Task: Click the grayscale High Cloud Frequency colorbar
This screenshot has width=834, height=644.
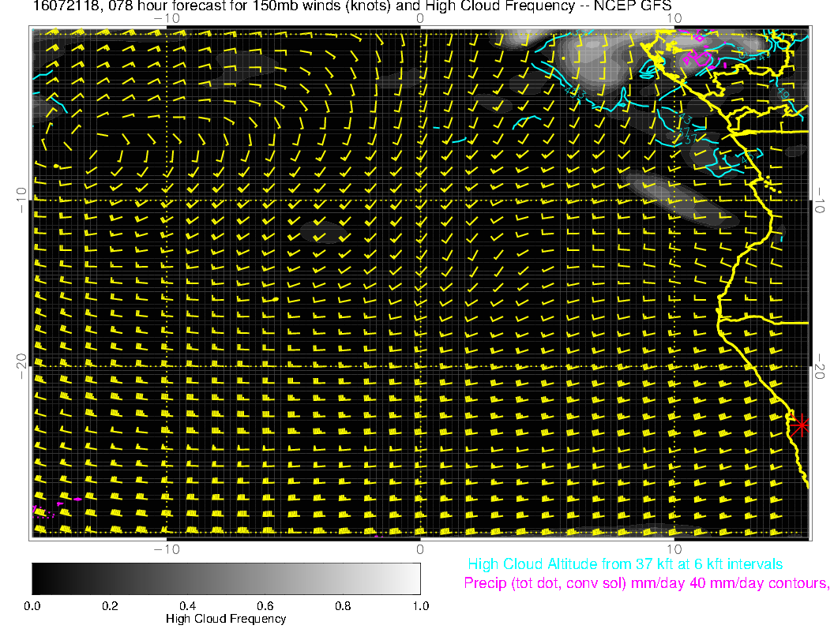Action: (x=226, y=578)
